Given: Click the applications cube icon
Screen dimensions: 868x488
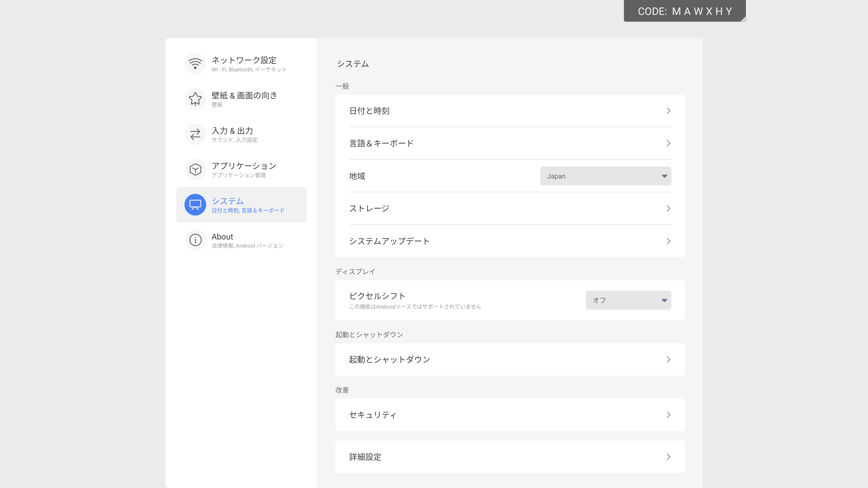Looking at the screenshot, I should point(195,169).
